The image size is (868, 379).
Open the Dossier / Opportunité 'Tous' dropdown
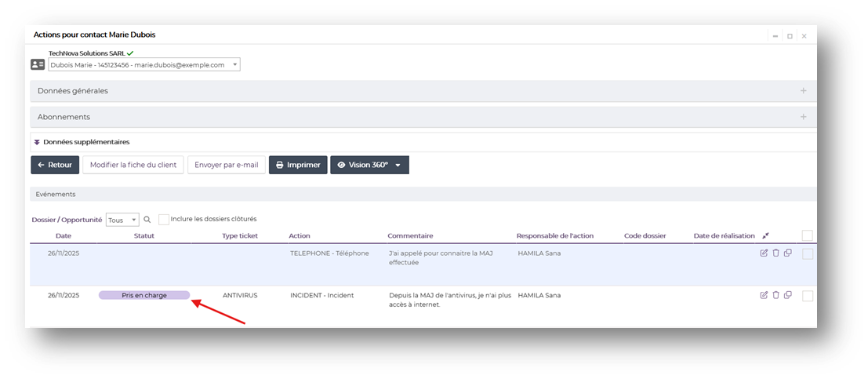(x=122, y=220)
